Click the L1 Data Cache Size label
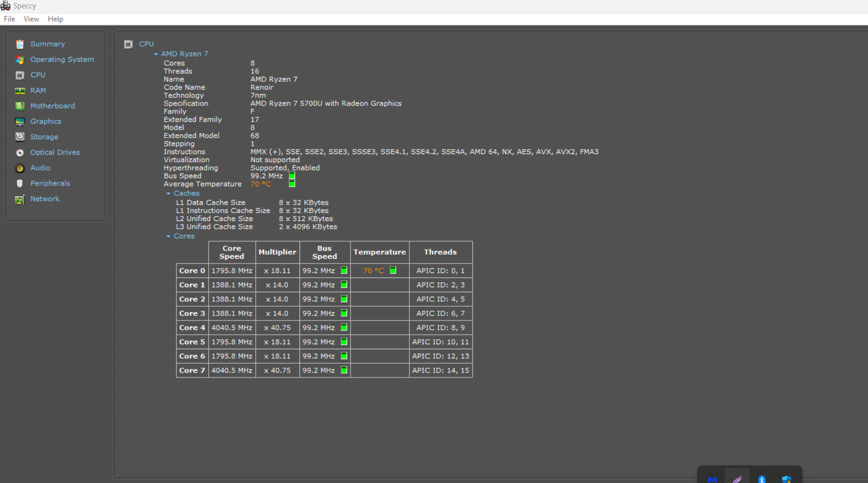Viewport: 868px width, 483px height. [211, 203]
